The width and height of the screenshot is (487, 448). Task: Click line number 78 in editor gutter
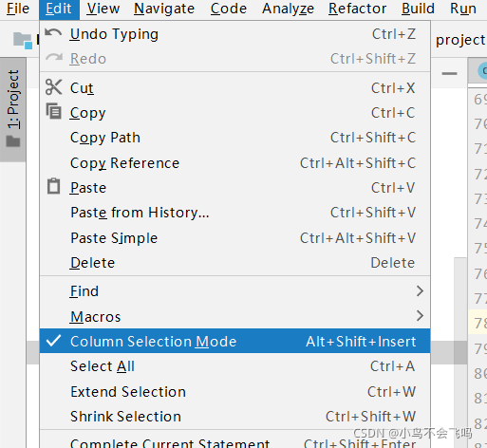480,324
